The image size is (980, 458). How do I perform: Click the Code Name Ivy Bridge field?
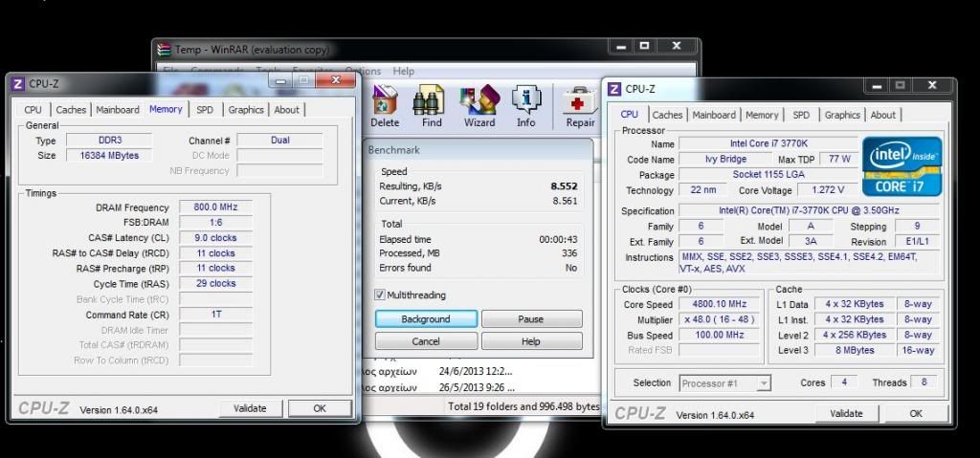[725, 160]
